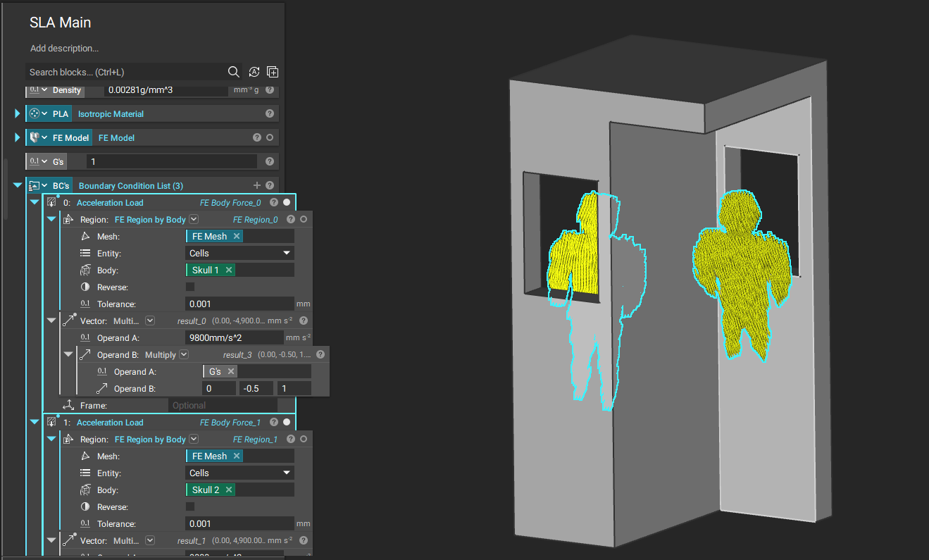Remove Skull 1 chip from Body field
929x560 pixels.
click(x=229, y=270)
